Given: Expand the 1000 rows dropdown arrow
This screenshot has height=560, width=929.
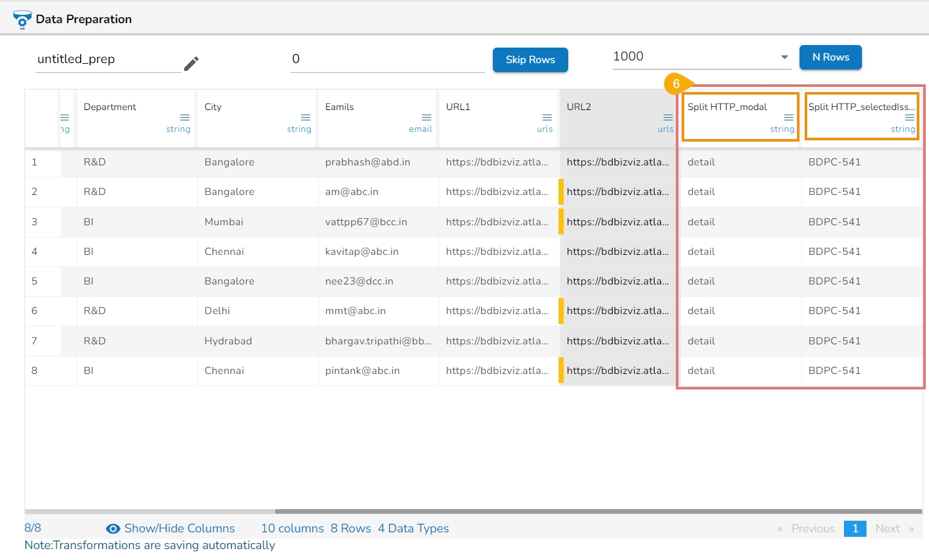Looking at the screenshot, I should point(785,57).
